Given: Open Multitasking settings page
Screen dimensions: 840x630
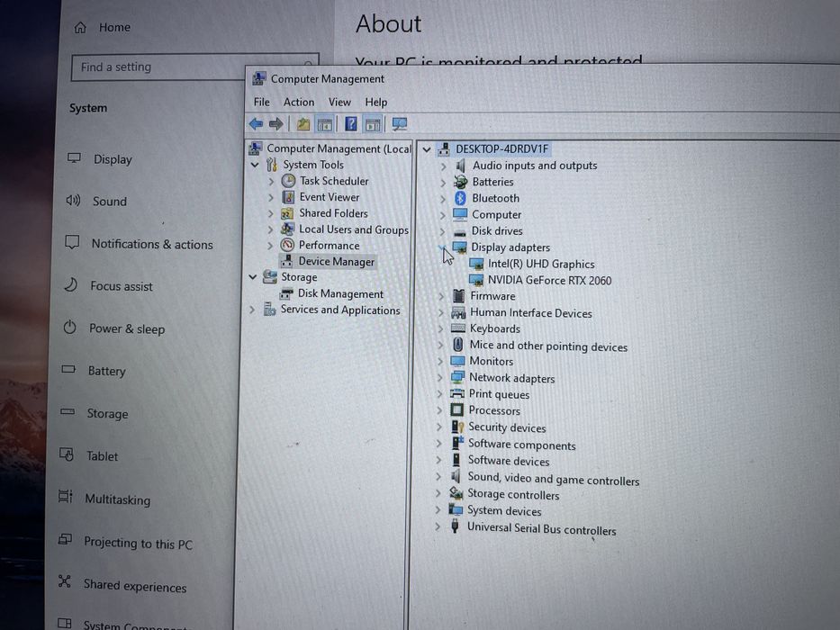Looking at the screenshot, I should (117, 499).
